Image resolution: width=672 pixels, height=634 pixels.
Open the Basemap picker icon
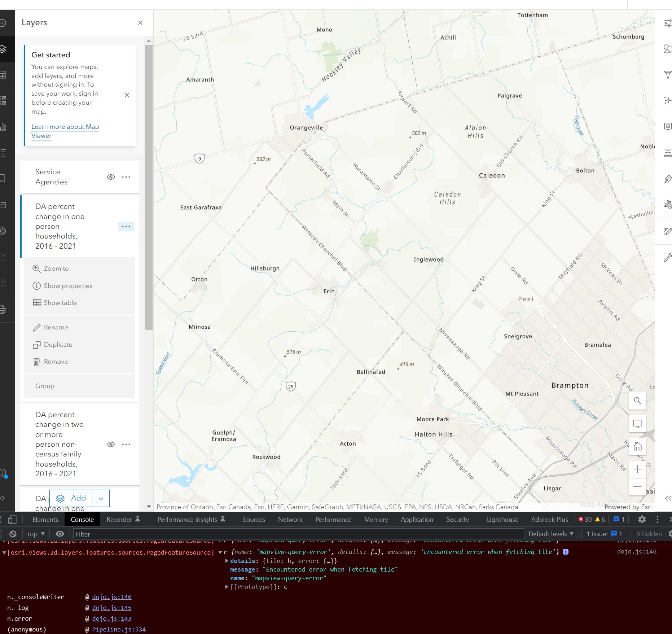coord(5,101)
